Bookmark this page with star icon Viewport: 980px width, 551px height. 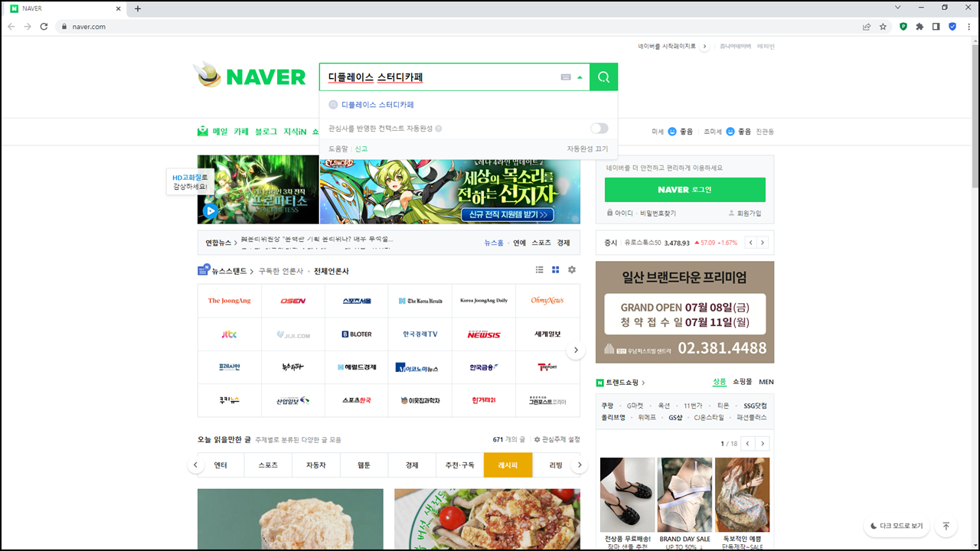point(883,26)
